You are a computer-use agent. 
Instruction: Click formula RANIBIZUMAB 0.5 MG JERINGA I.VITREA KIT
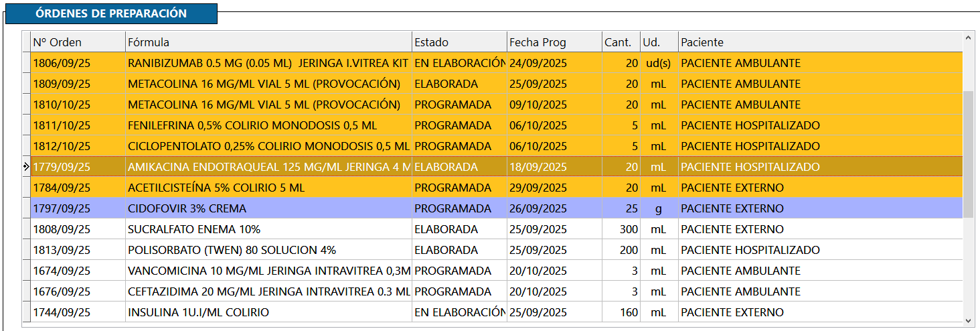268,63
